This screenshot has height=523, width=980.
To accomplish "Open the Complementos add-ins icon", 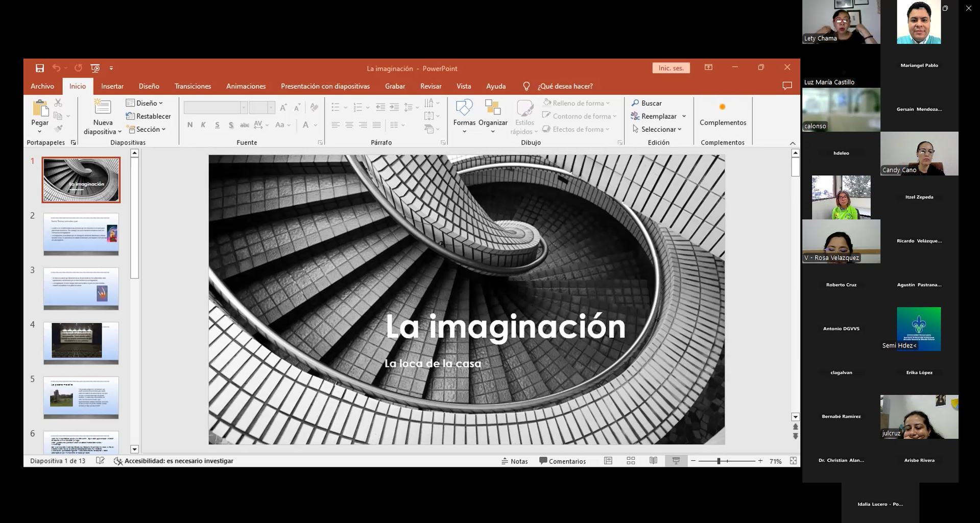I will coord(722,108).
